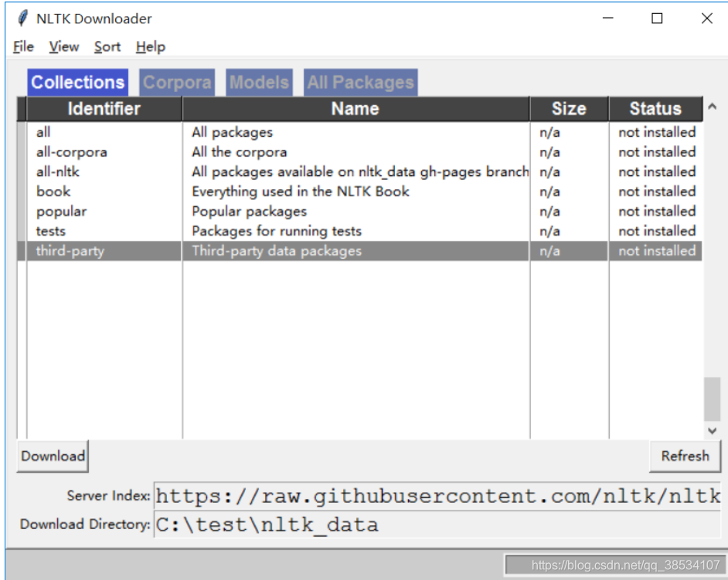Click 'Packages for running tests' cell
The height and width of the screenshot is (580, 728).
tap(276, 231)
